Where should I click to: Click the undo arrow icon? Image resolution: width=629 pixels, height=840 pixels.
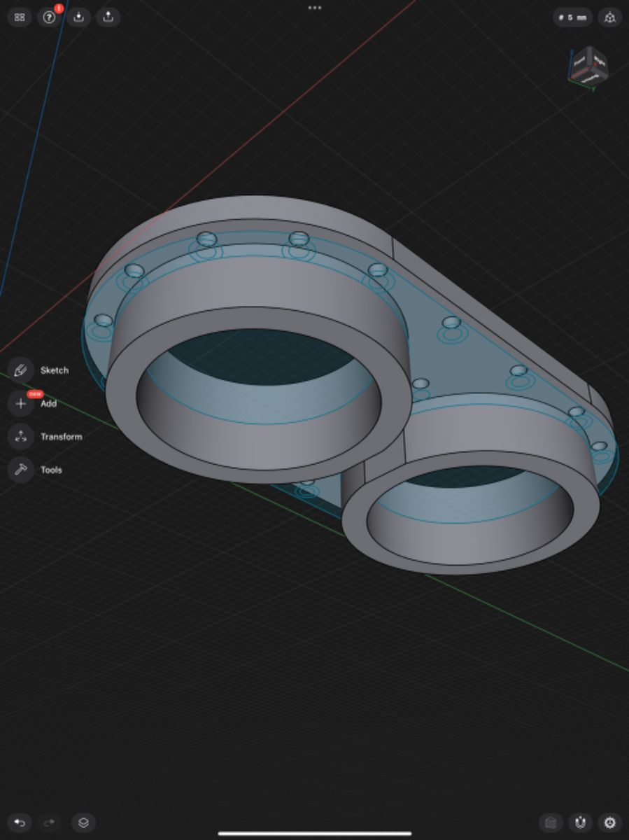(20, 822)
